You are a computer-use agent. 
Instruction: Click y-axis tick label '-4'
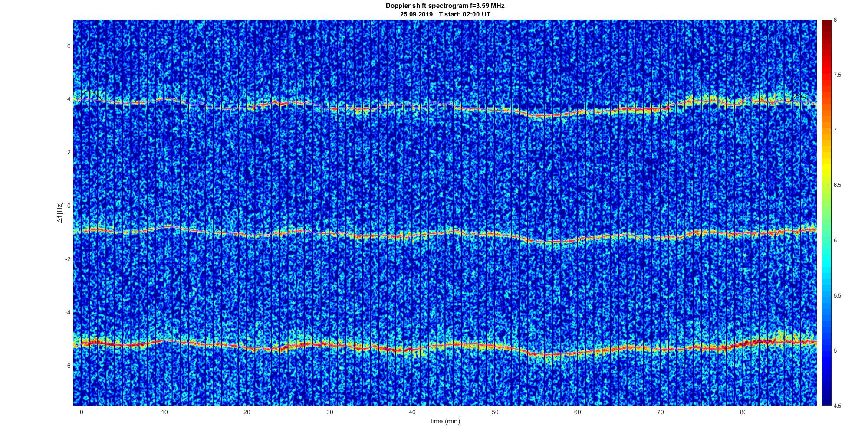[67, 312]
